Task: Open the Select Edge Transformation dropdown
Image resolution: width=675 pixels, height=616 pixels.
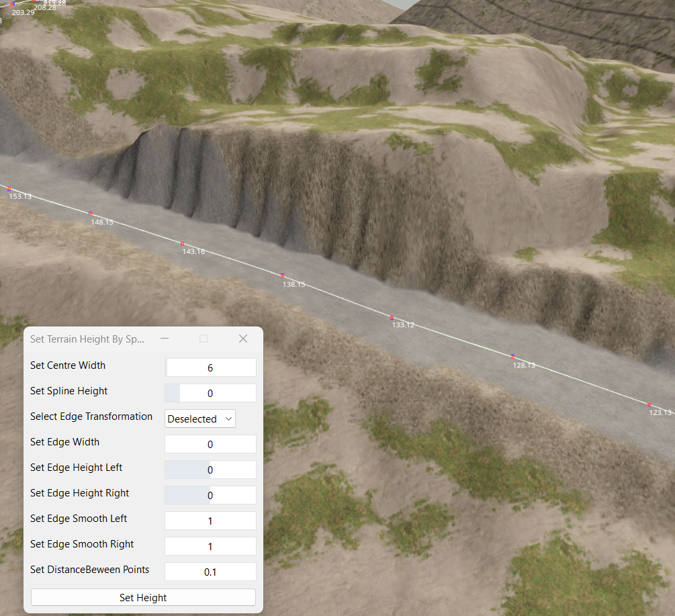Action: click(x=200, y=419)
